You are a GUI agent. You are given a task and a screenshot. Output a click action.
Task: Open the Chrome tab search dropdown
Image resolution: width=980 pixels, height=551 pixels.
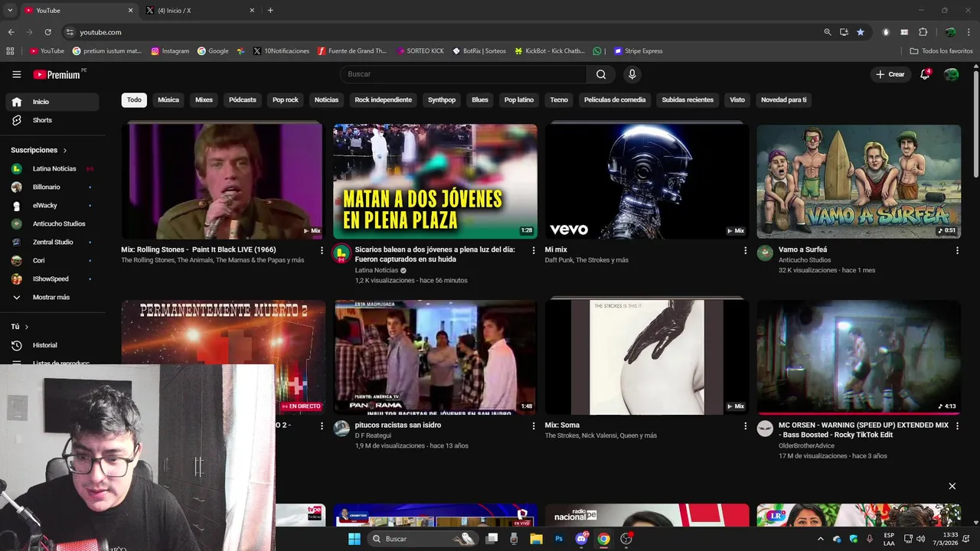[x=10, y=11]
